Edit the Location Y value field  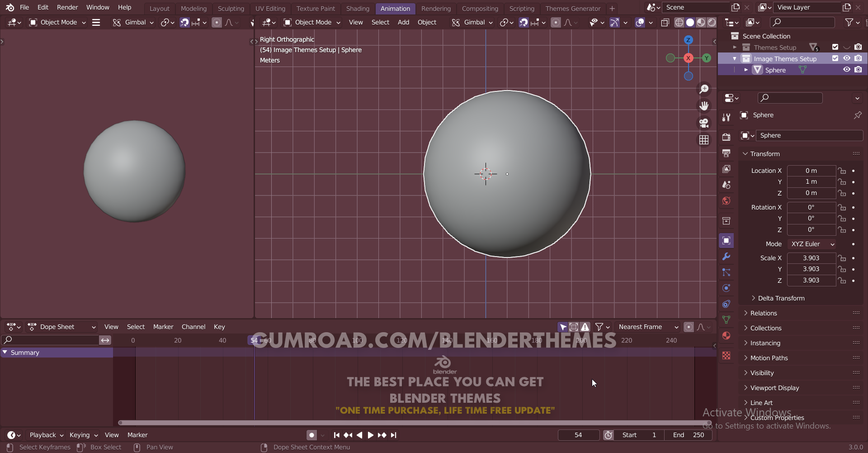click(811, 181)
